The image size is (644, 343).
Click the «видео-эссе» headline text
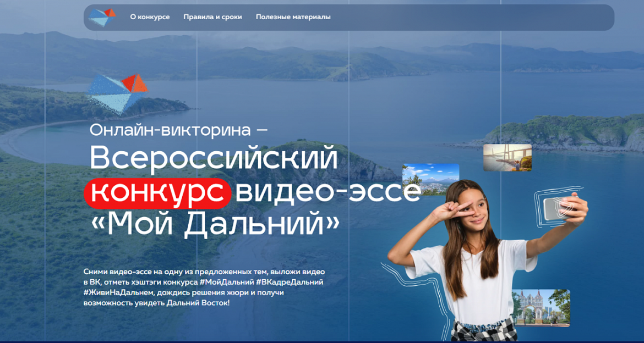[x=328, y=192]
